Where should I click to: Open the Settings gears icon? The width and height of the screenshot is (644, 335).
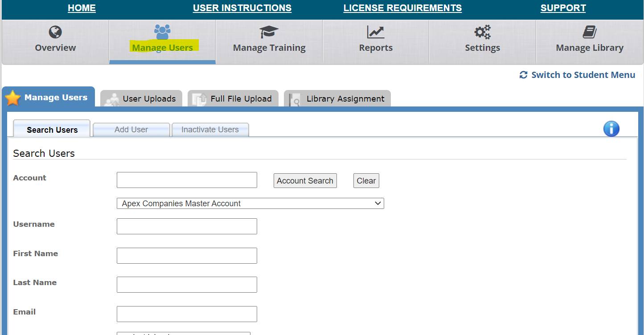pos(482,32)
